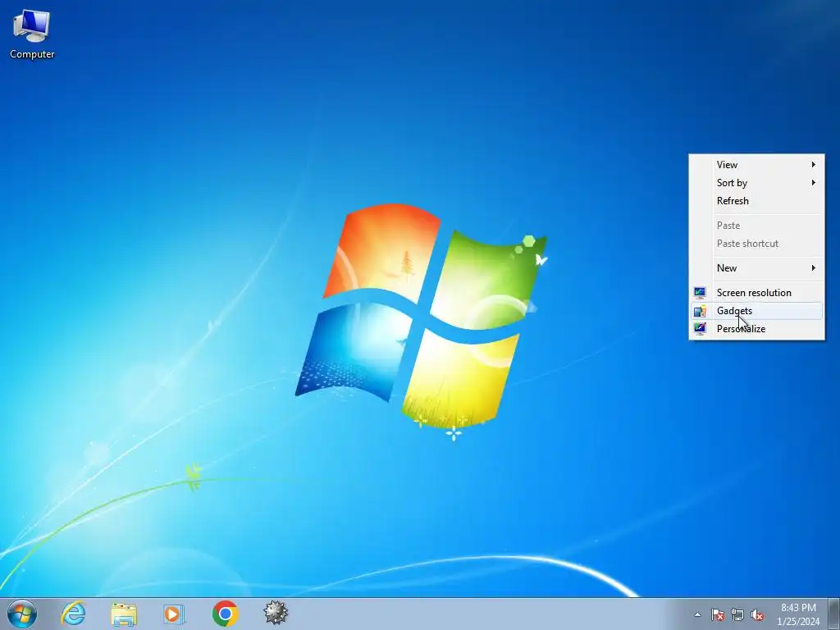
Task: Click grayed Paste menu entry
Action: pos(756,226)
